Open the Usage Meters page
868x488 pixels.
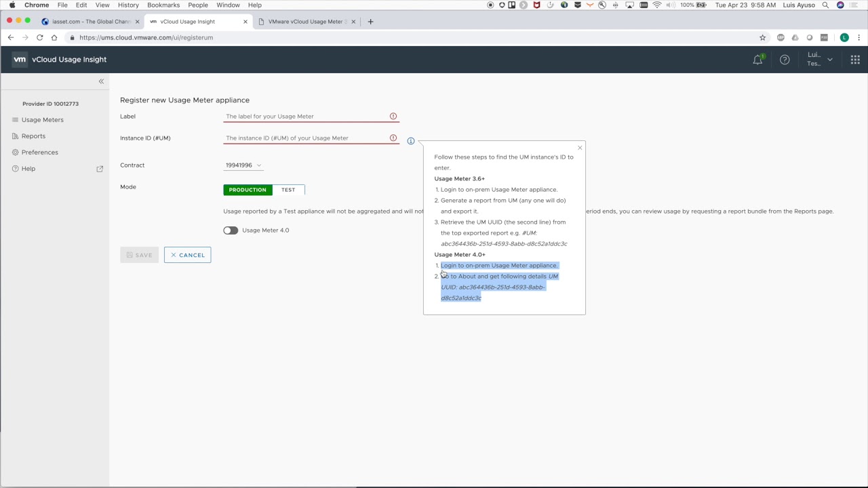coord(42,120)
